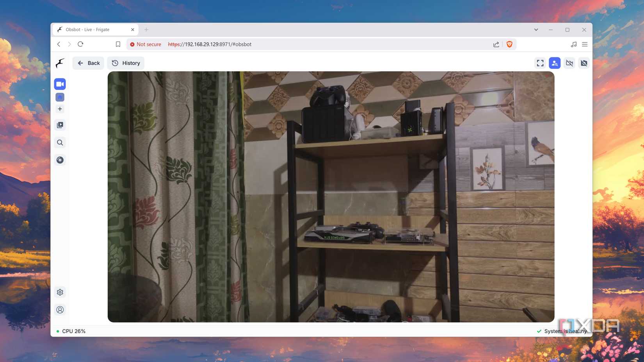Open the browser hamburger menu
This screenshot has width=644, height=362.
[585, 44]
